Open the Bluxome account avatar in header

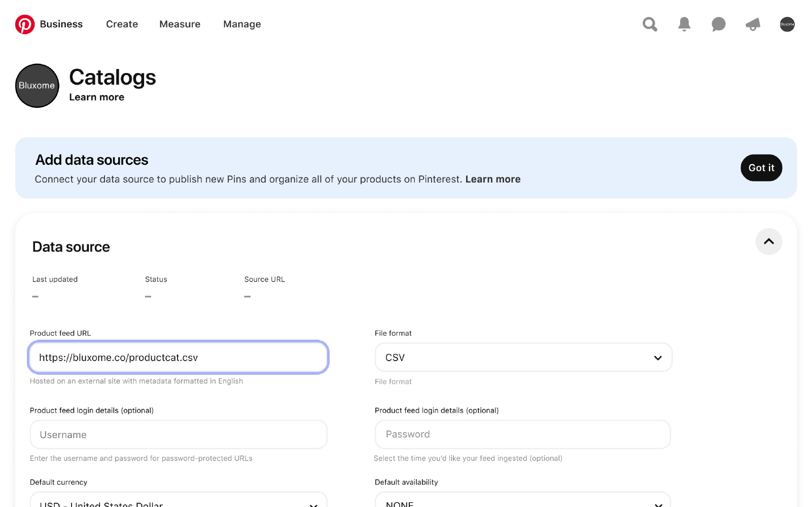(x=787, y=24)
